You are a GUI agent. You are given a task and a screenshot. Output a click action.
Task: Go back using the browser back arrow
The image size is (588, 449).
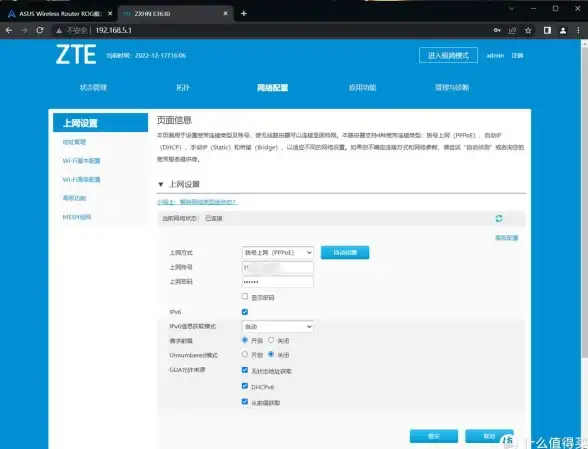pos(9,30)
